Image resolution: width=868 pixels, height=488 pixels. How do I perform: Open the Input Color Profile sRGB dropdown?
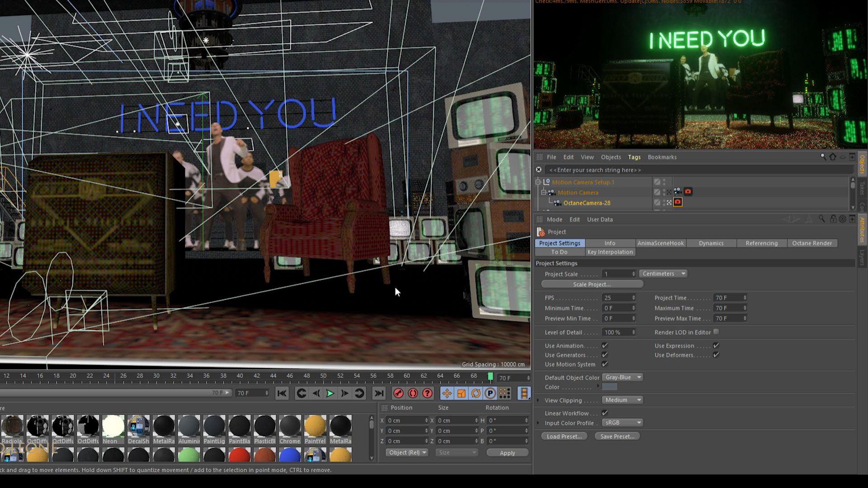point(623,422)
